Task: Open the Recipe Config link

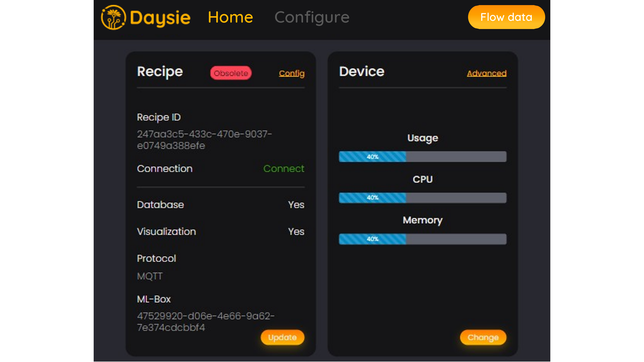Action: point(292,73)
